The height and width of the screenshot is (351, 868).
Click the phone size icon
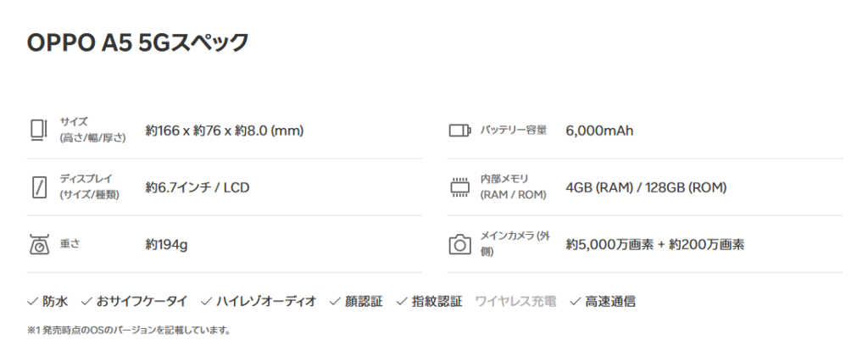pos(38,131)
